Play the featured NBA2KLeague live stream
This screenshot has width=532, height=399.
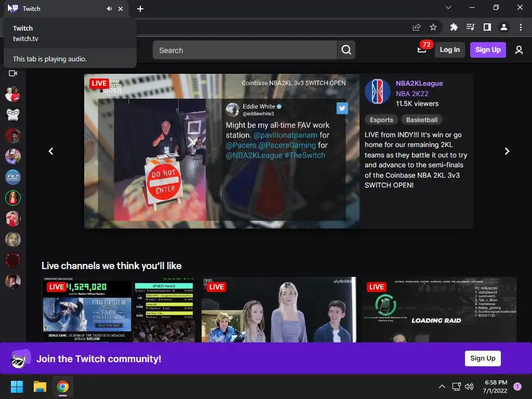click(x=222, y=151)
